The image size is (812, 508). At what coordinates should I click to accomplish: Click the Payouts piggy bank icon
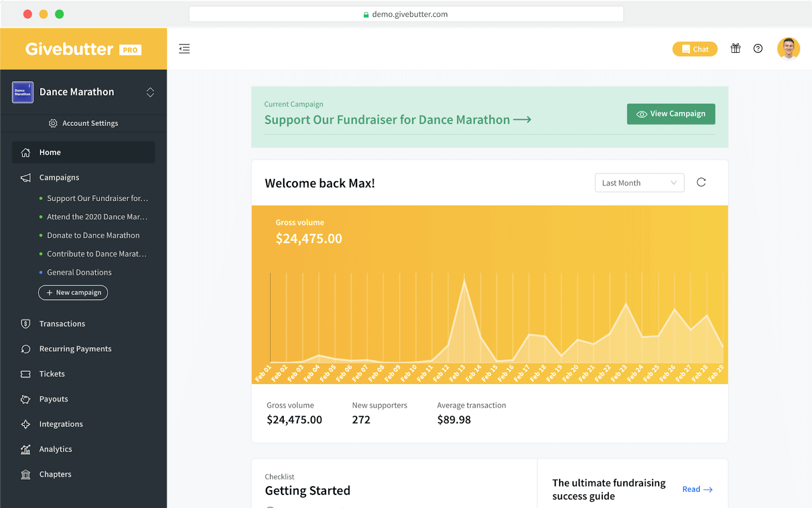[x=25, y=399]
